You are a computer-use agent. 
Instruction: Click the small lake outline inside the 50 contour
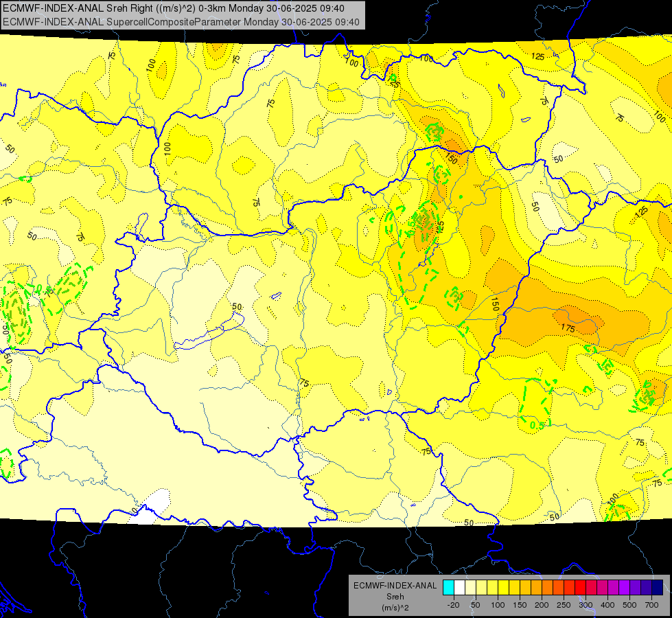(x=276, y=296)
